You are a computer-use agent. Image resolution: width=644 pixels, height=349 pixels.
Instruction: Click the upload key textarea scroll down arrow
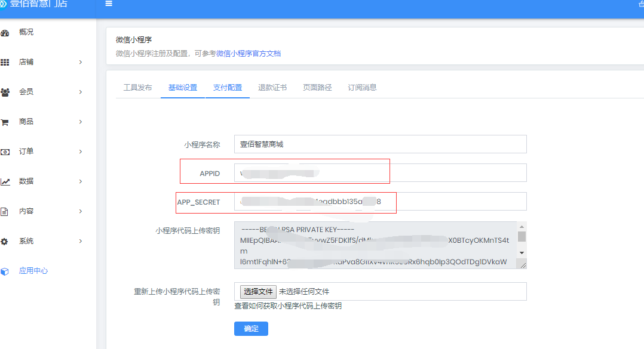coord(522,252)
